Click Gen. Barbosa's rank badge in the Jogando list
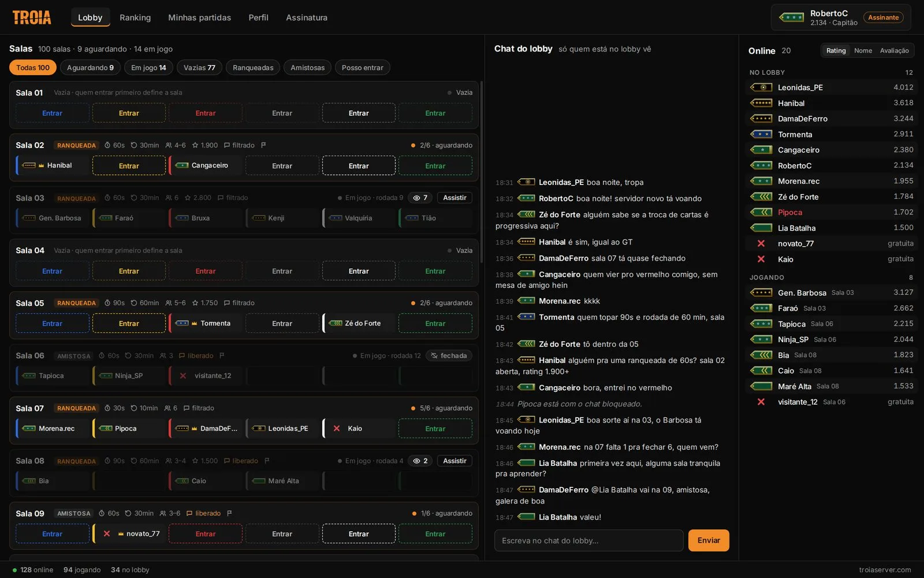 click(x=761, y=292)
